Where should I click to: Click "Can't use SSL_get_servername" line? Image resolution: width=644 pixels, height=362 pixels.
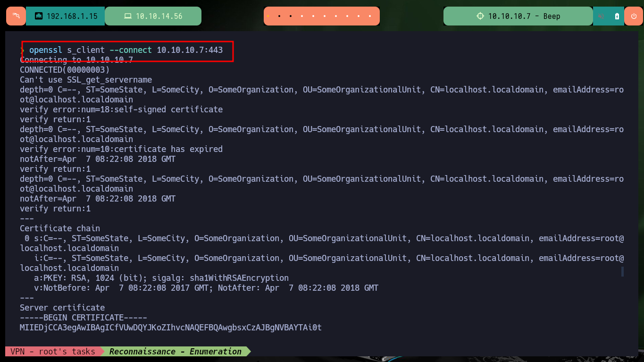(86, 80)
